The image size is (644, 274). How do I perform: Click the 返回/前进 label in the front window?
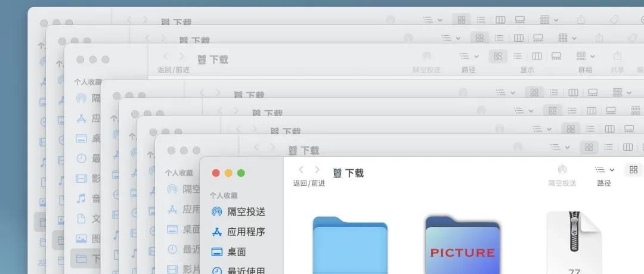(309, 183)
